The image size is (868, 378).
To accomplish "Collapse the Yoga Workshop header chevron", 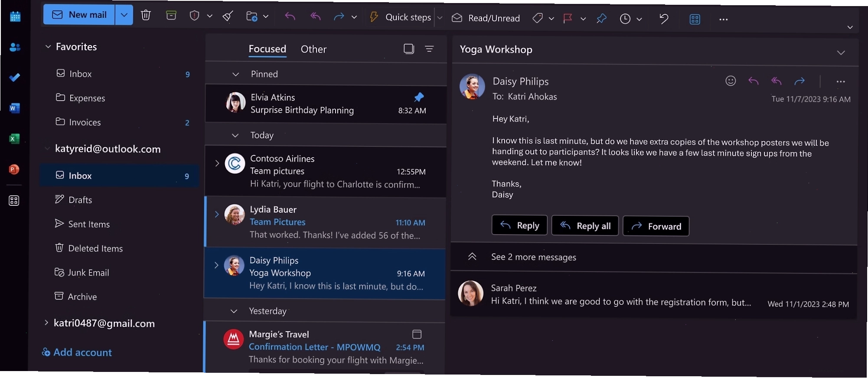I will point(841,53).
